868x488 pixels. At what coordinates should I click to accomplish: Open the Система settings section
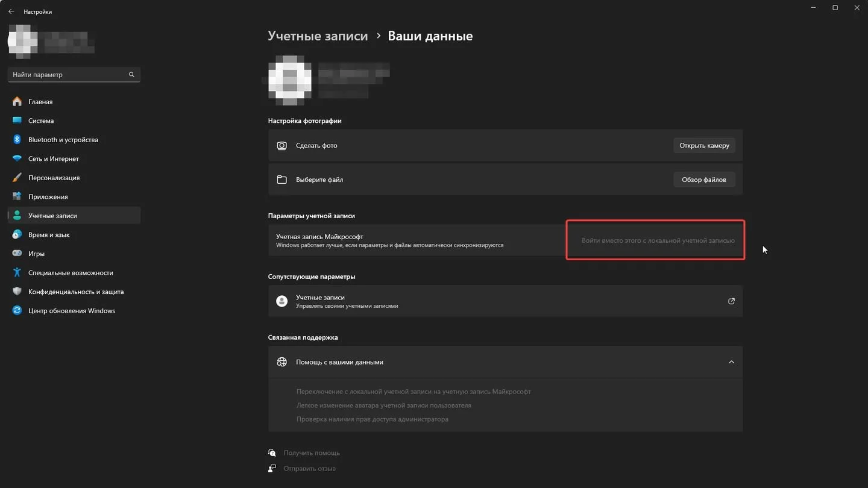click(74, 120)
